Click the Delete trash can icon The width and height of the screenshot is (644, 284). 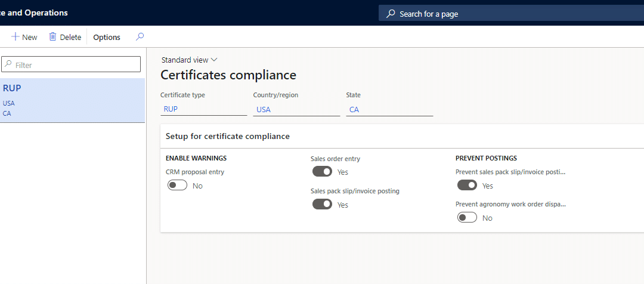(x=53, y=37)
